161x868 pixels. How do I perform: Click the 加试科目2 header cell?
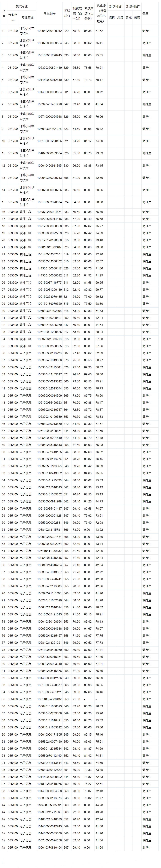click(133, 6)
